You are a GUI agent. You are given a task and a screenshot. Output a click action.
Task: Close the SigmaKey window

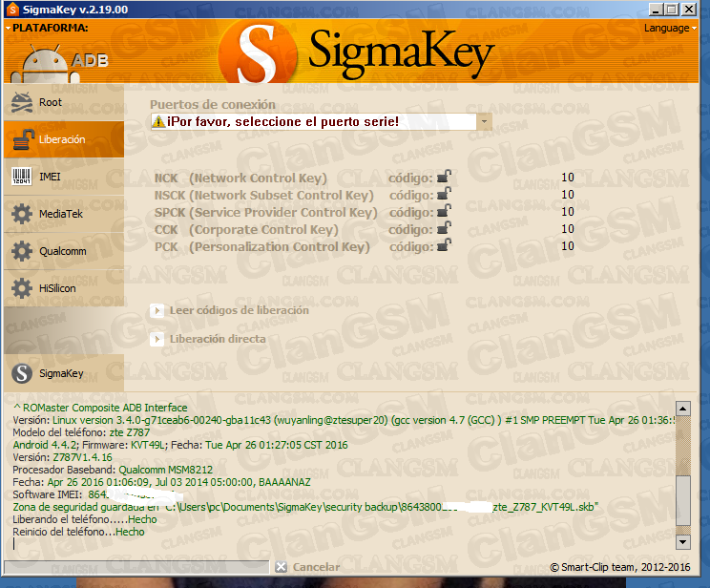click(x=689, y=9)
